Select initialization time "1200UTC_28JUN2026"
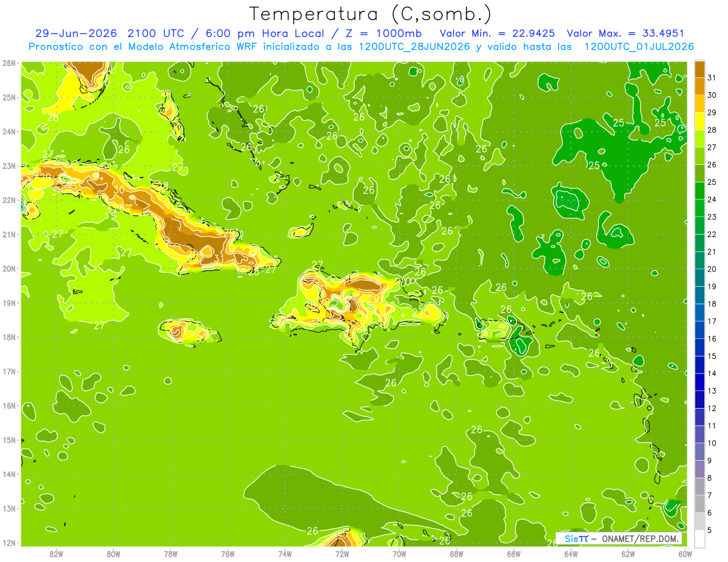The height and width of the screenshot is (562, 728). click(414, 47)
